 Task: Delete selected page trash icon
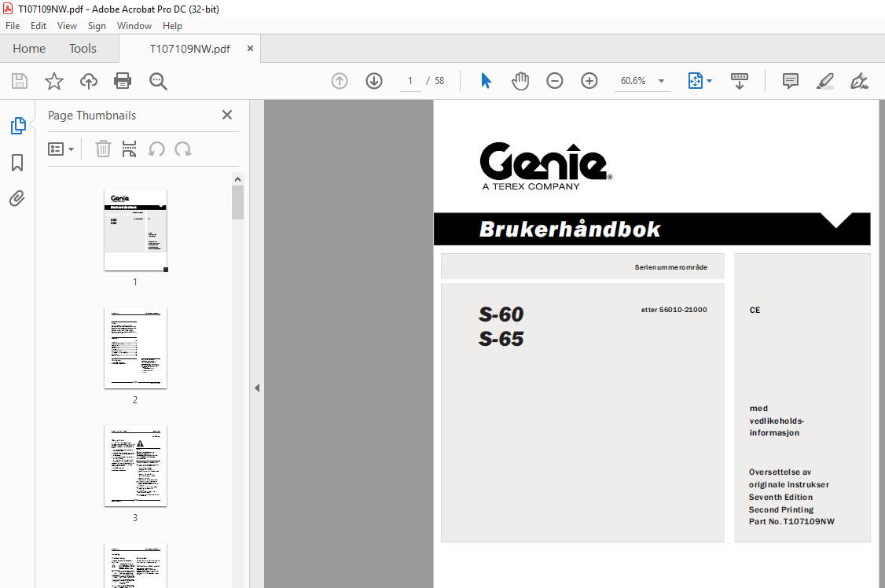103,149
